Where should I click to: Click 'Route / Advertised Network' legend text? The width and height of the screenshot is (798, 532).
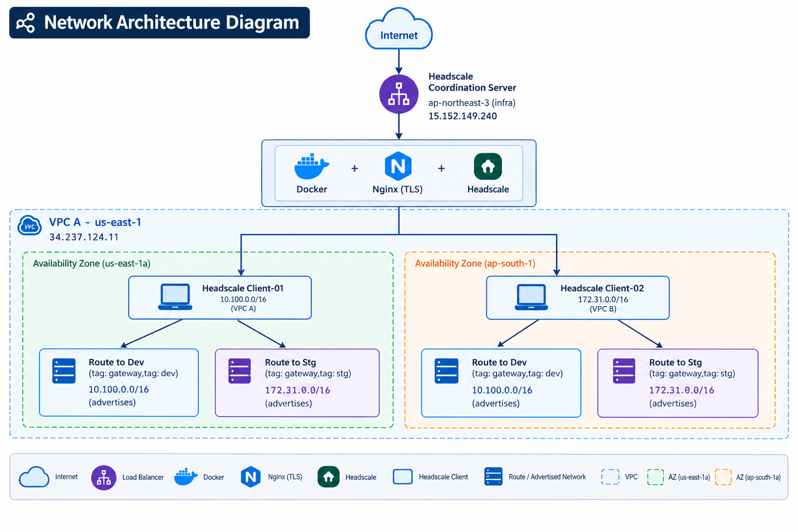click(x=547, y=477)
